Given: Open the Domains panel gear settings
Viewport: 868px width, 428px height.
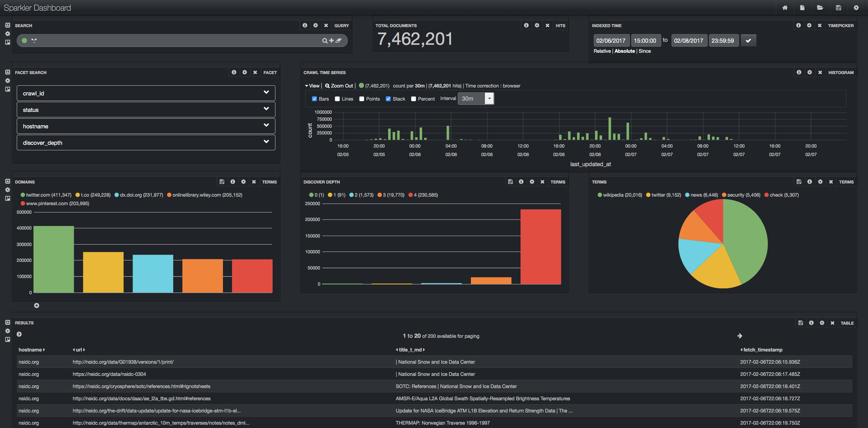Looking at the screenshot, I should (243, 182).
